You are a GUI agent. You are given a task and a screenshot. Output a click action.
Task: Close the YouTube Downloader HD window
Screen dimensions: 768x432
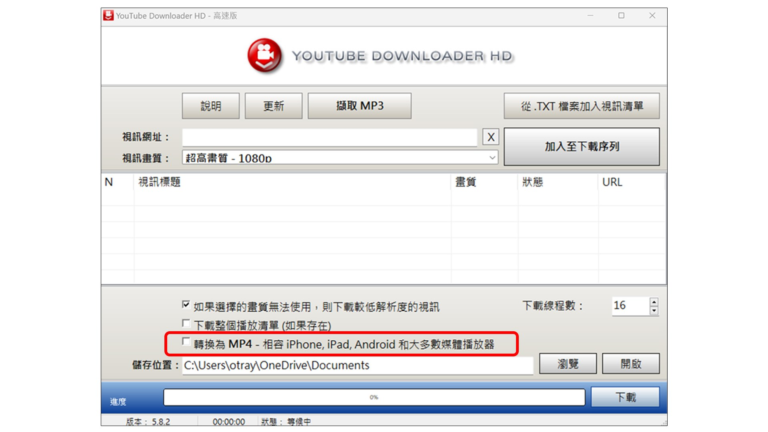[652, 16]
